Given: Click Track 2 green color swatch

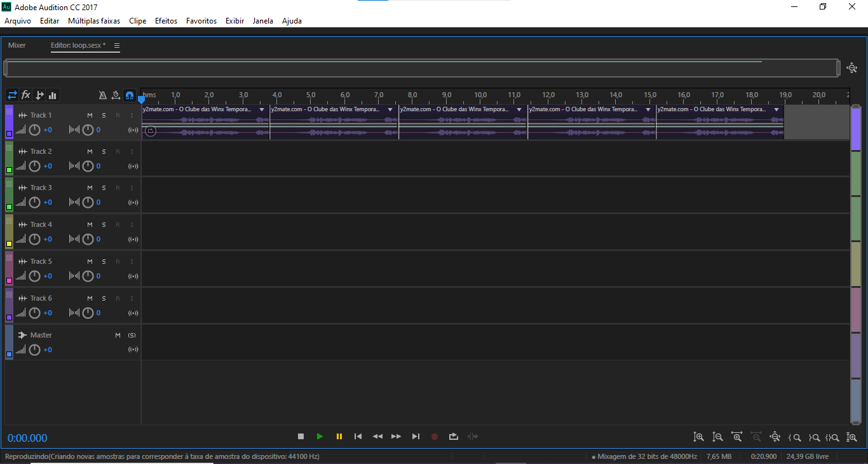Looking at the screenshot, I should (9, 170).
